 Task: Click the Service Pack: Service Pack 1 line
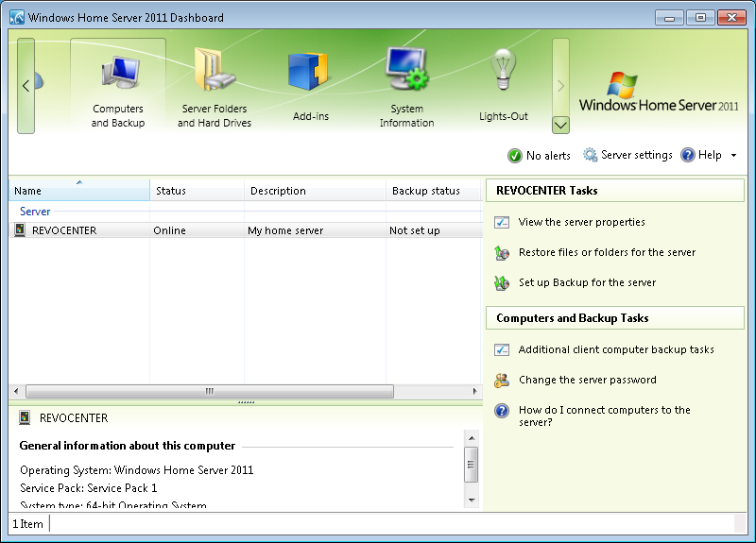pyautogui.click(x=88, y=488)
